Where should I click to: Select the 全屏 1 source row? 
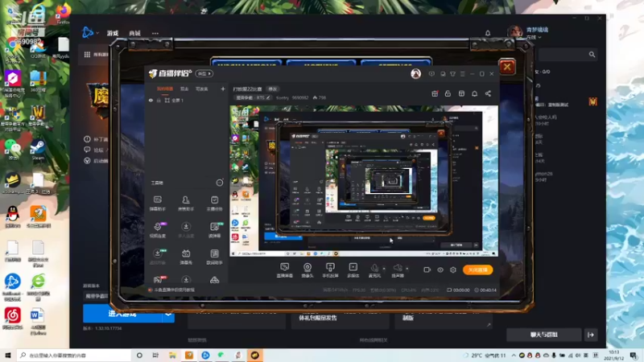pyautogui.click(x=186, y=100)
